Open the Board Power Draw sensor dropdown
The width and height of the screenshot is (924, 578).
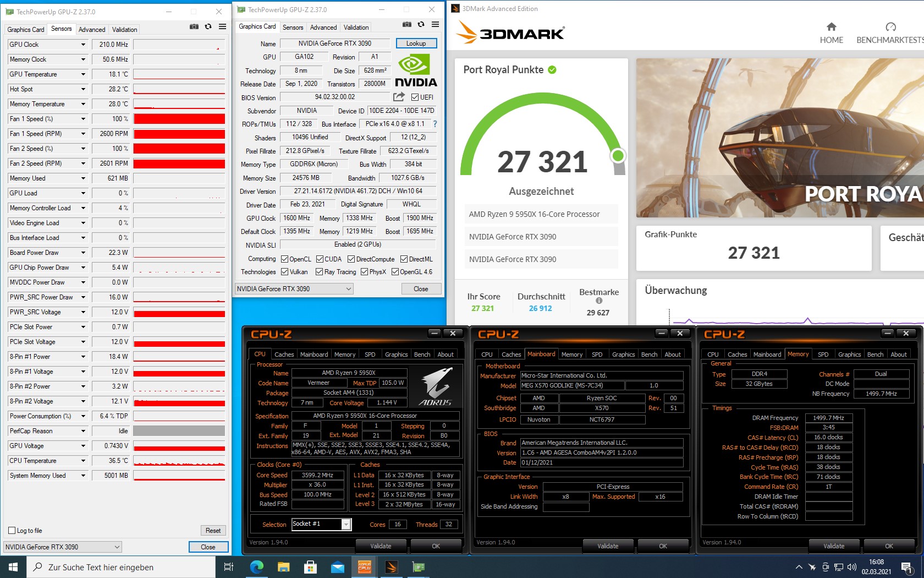pyautogui.click(x=83, y=253)
